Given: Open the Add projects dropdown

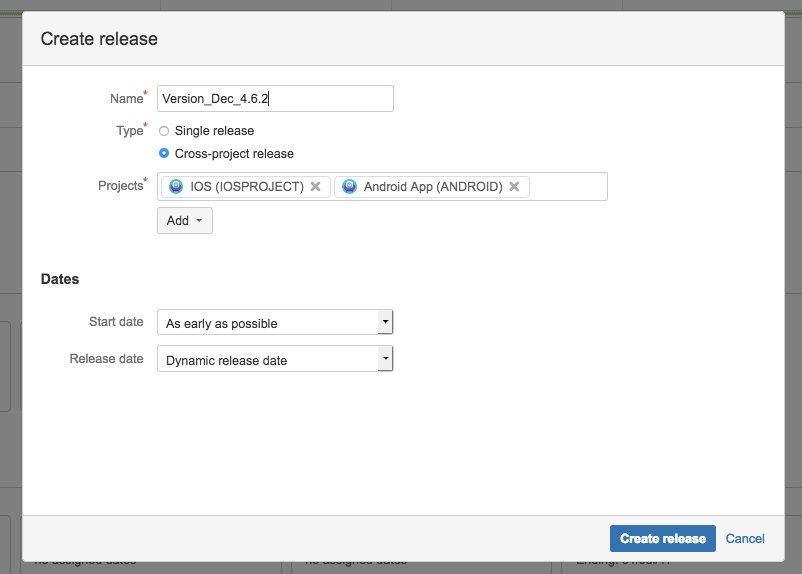Looking at the screenshot, I should (x=185, y=220).
